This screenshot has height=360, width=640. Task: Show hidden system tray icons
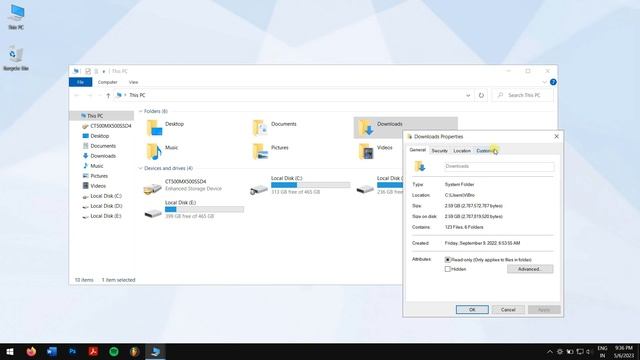[550, 351]
